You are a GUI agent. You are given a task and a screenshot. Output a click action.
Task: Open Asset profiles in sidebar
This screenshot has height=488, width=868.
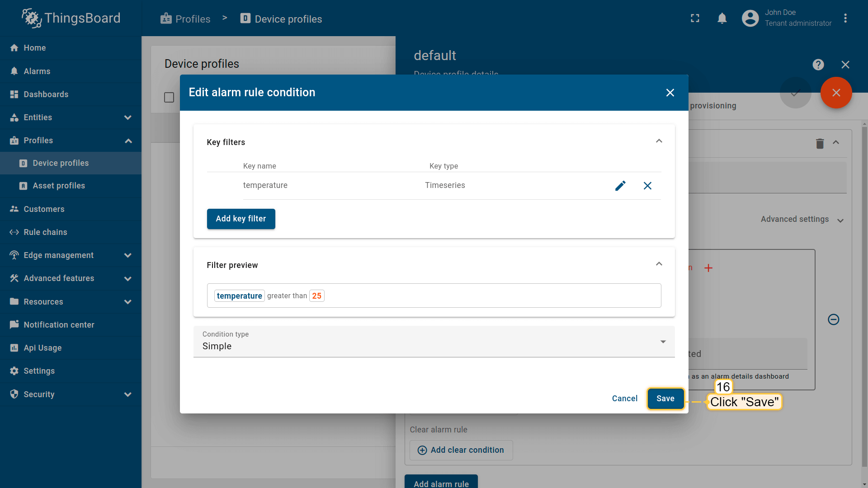59,186
